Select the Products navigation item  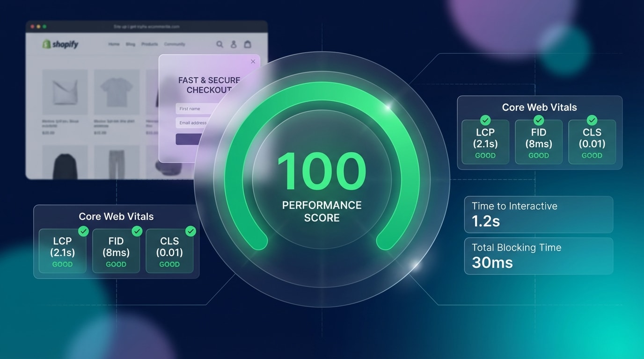(149, 44)
